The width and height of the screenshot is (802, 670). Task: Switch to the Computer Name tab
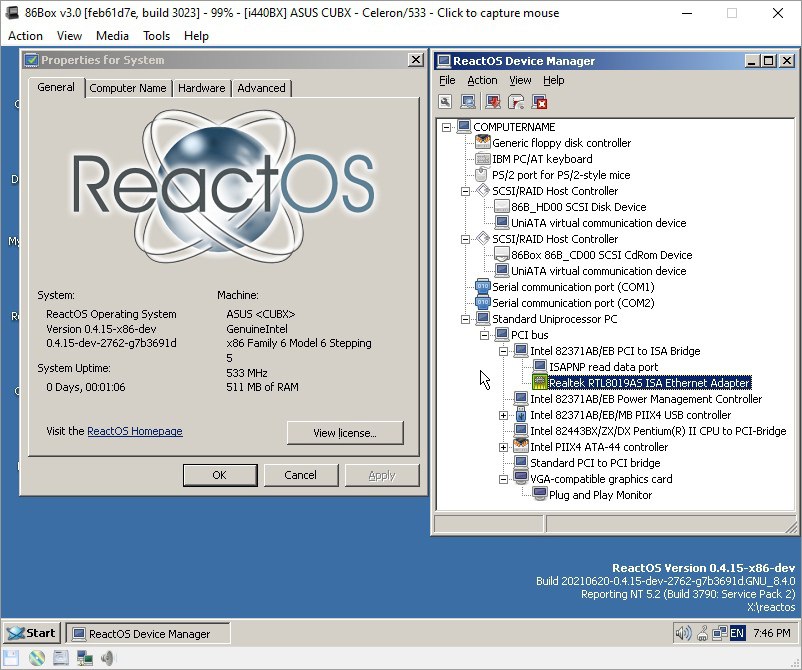pos(128,88)
